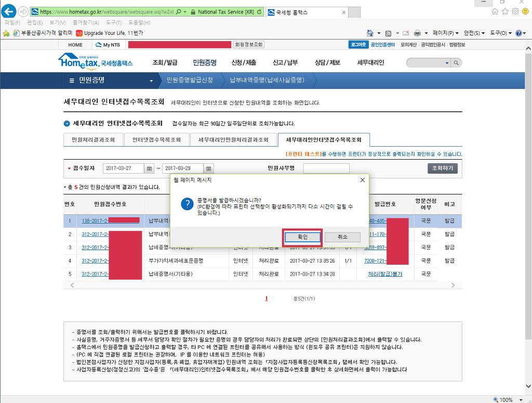The width and height of the screenshot is (532, 403).
Task: Click the 조회하기 search button
Action: [443, 168]
